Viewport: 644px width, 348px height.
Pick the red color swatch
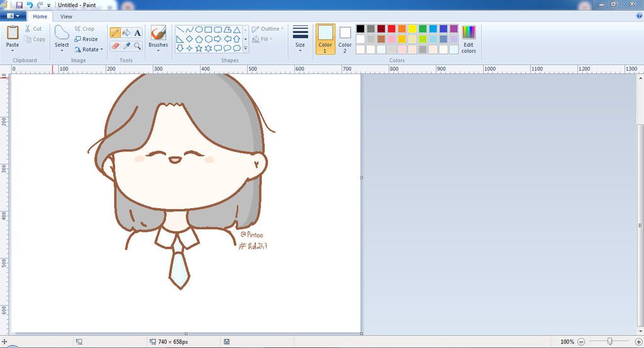click(391, 28)
